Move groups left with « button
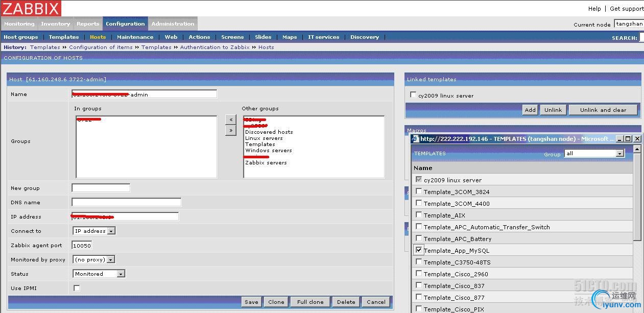Image resolution: width=644 pixels, height=313 pixels. point(231,119)
